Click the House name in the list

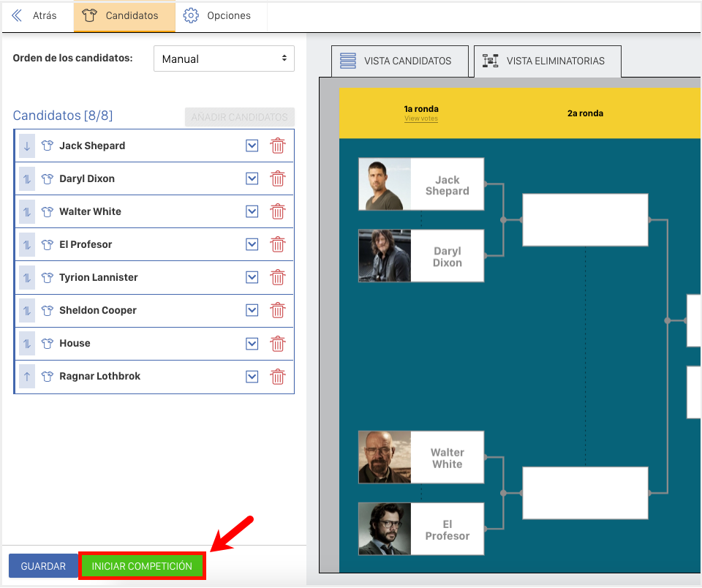75,343
